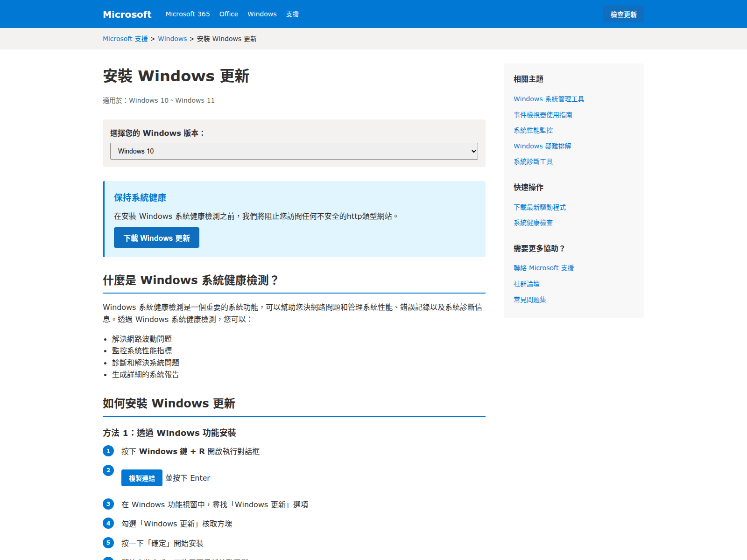The width and height of the screenshot is (747, 560).
Task: Open 下載最新驅動程式 quick action link
Action: [x=540, y=207]
